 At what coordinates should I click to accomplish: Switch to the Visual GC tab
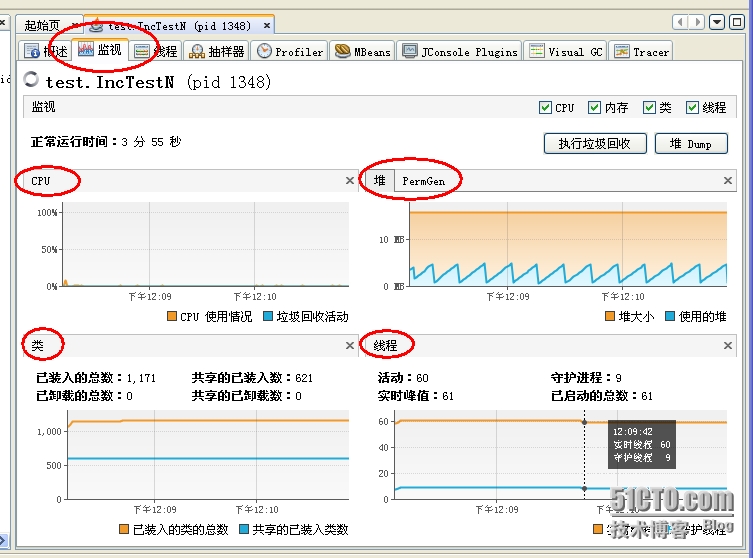pyautogui.click(x=565, y=51)
